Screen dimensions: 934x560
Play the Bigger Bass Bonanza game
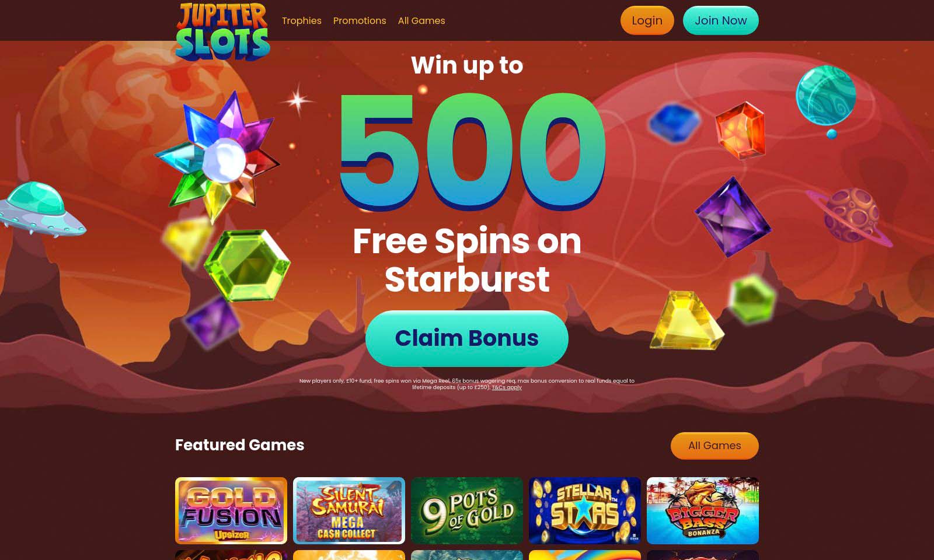[703, 511]
